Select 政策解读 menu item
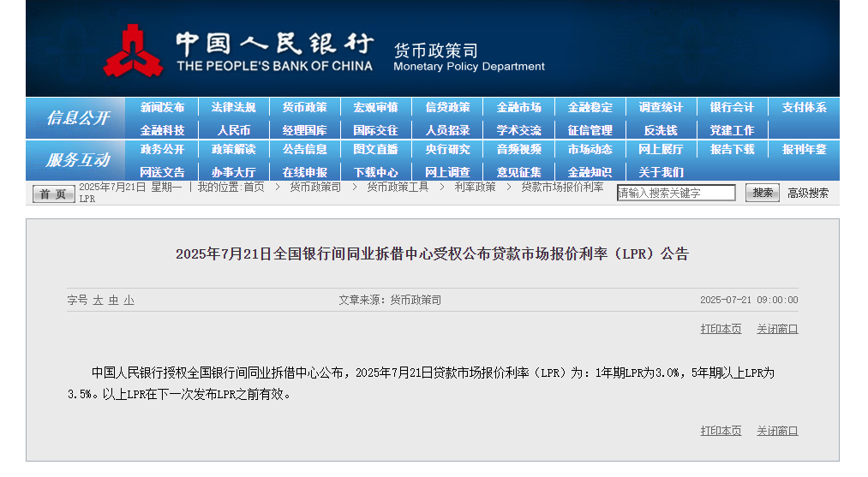868x477 pixels. pyautogui.click(x=234, y=149)
